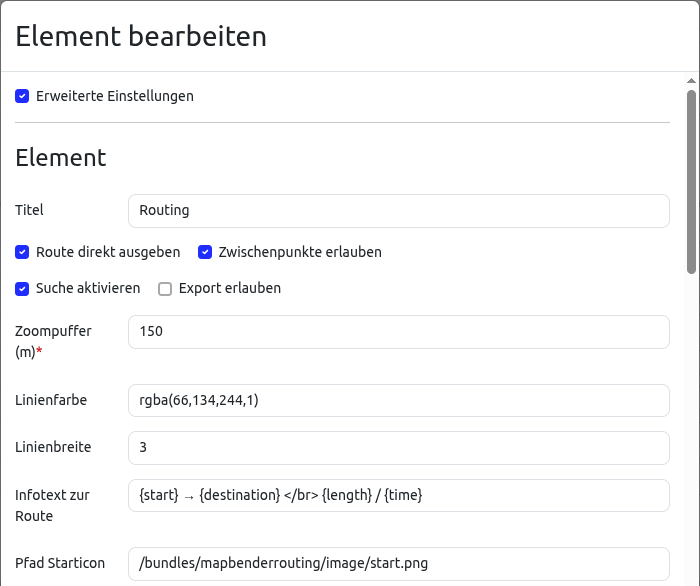Toggle the Erweiterte Einstellungen checkbox

pyautogui.click(x=22, y=97)
